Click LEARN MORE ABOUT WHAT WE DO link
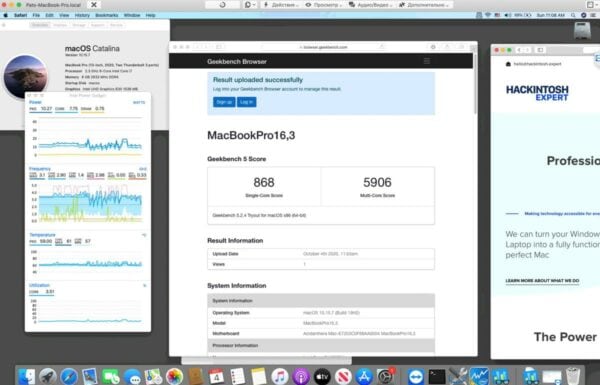The image size is (600, 385). tap(542, 281)
